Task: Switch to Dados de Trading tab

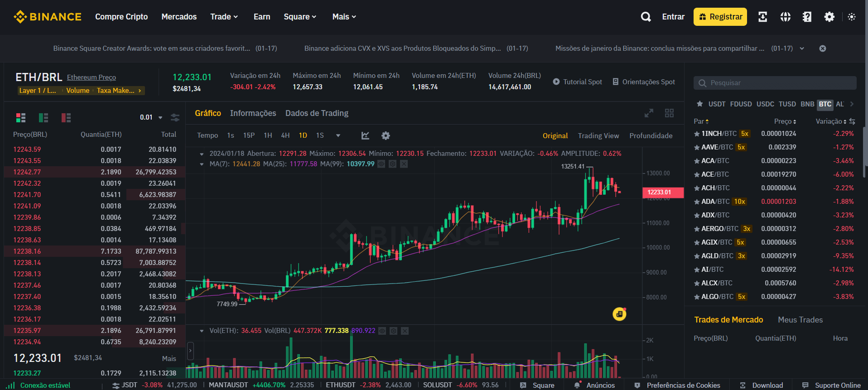Action: 317,113
